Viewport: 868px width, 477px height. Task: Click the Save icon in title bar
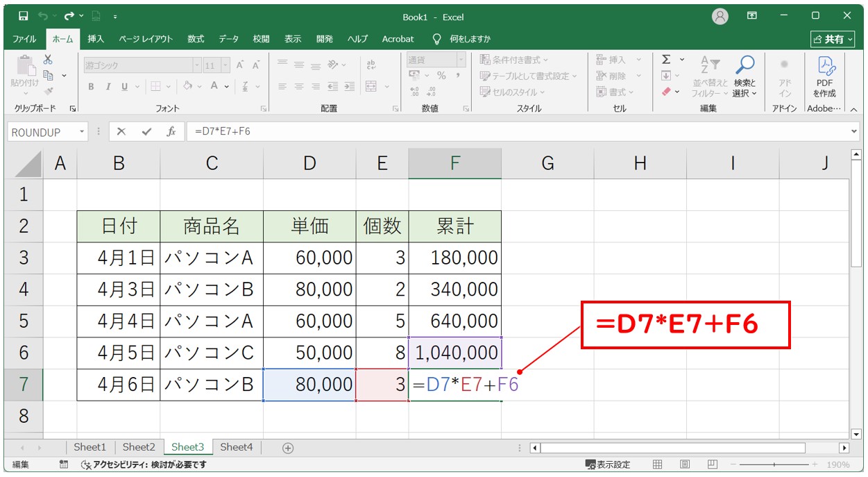[23, 16]
